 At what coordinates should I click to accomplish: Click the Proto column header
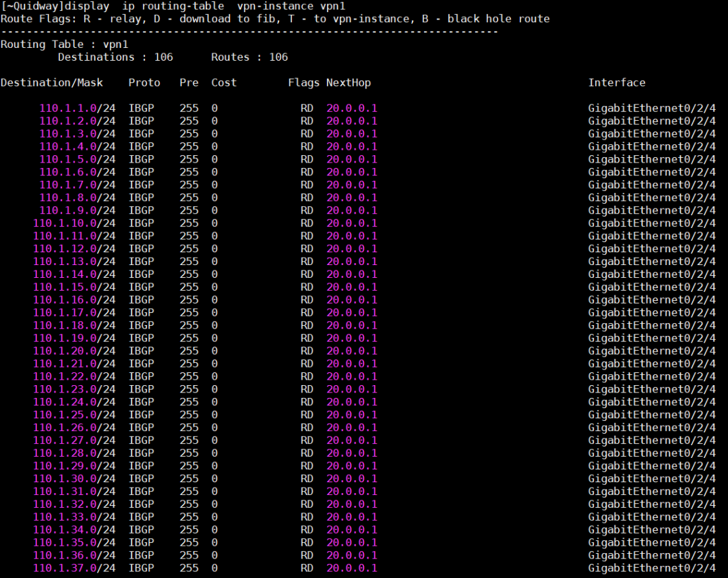pyautogui.click(x=144, y=83)
